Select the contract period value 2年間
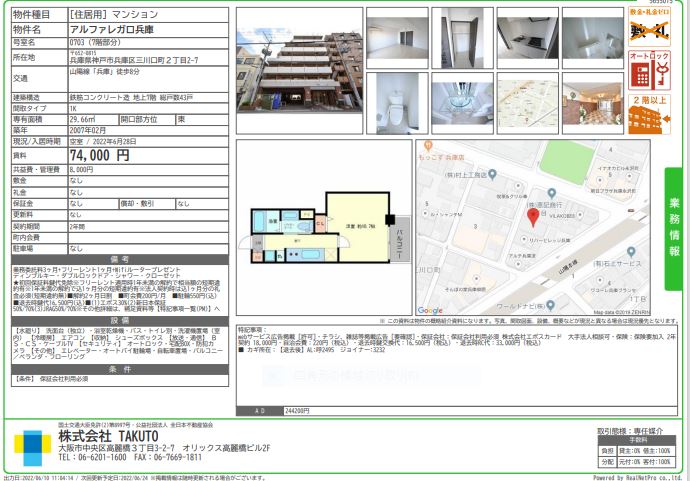 coord(77,226)
